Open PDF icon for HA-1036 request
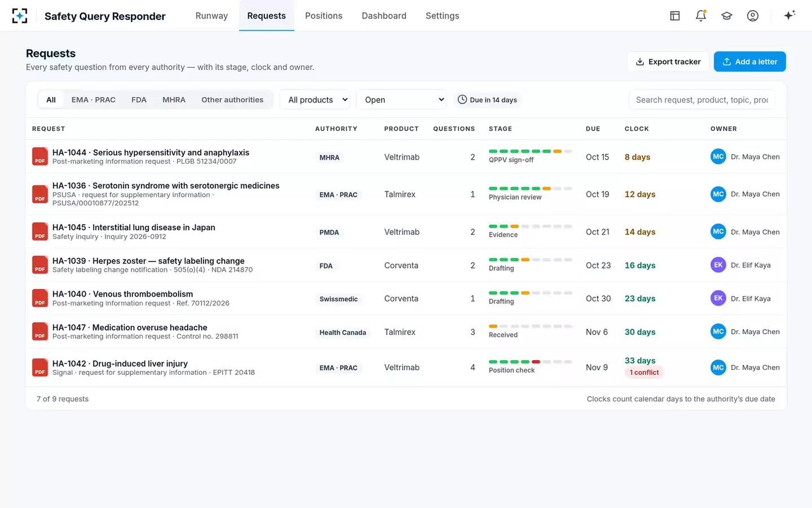Viewport: 812px width, 508px height. (x=40, y=194)
